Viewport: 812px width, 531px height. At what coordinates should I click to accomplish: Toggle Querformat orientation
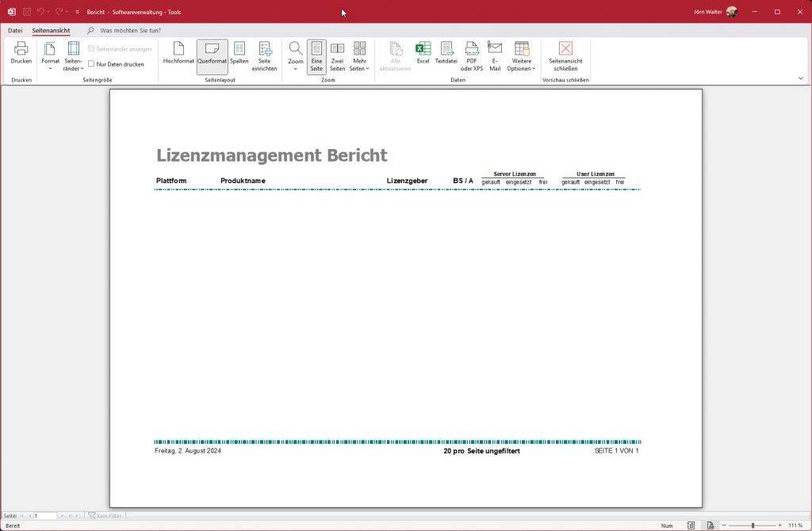click(212, 55)
